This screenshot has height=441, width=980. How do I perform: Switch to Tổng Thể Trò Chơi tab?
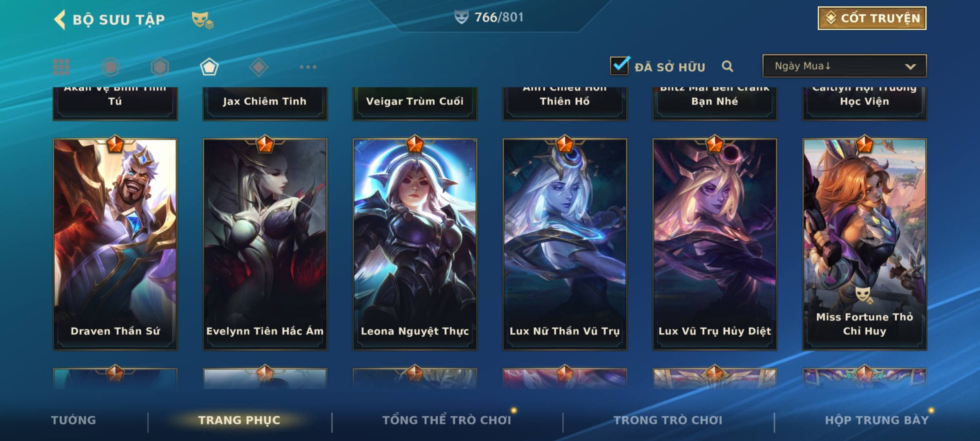coord(447,420)
